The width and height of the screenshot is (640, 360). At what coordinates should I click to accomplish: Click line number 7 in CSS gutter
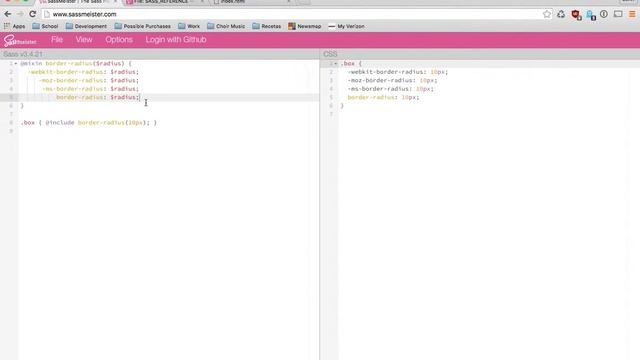(331, 114)
